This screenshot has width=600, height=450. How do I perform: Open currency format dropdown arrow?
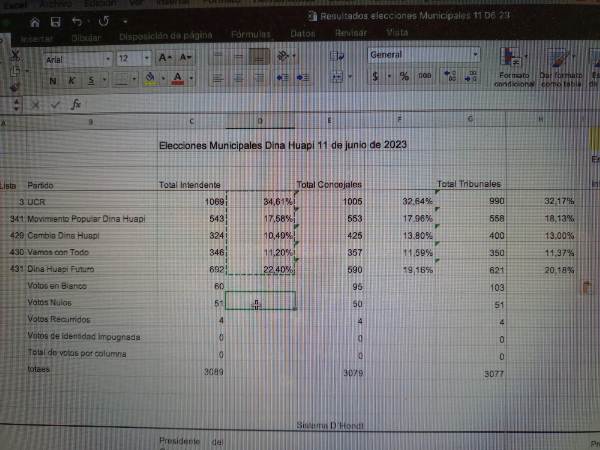390,76
